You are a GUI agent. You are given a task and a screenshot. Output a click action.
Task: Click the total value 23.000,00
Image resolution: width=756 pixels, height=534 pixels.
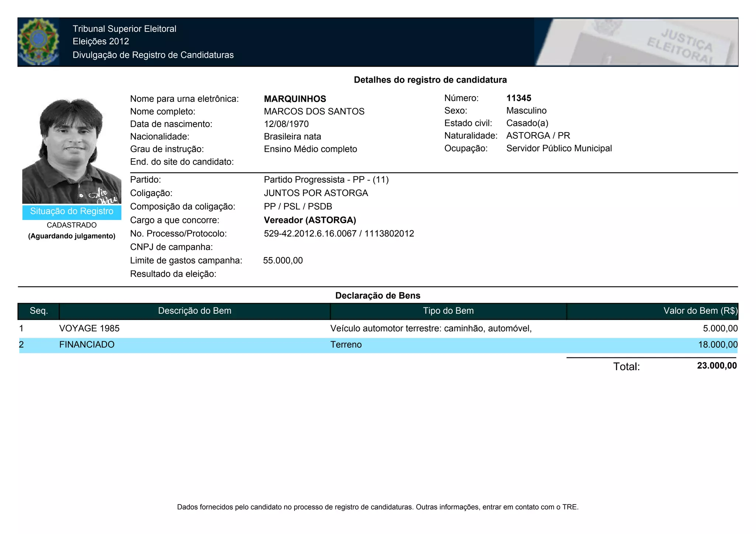tap(717, 366)
